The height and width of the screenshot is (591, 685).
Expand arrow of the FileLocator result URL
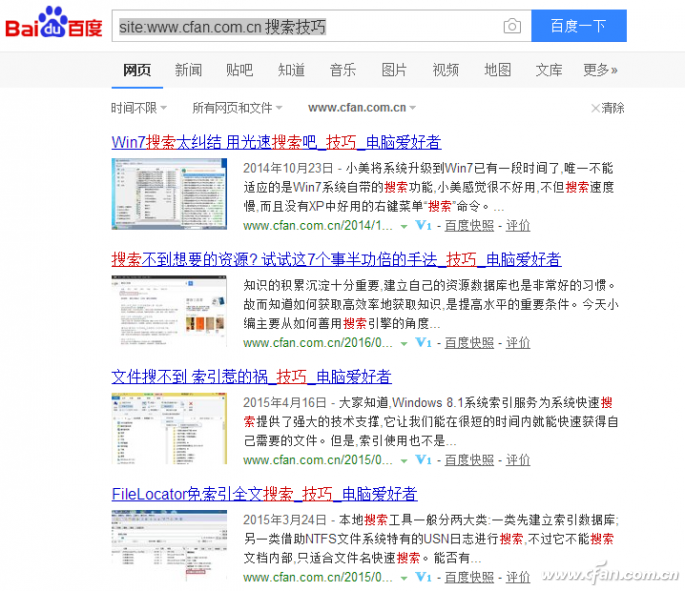click(404, 578)
